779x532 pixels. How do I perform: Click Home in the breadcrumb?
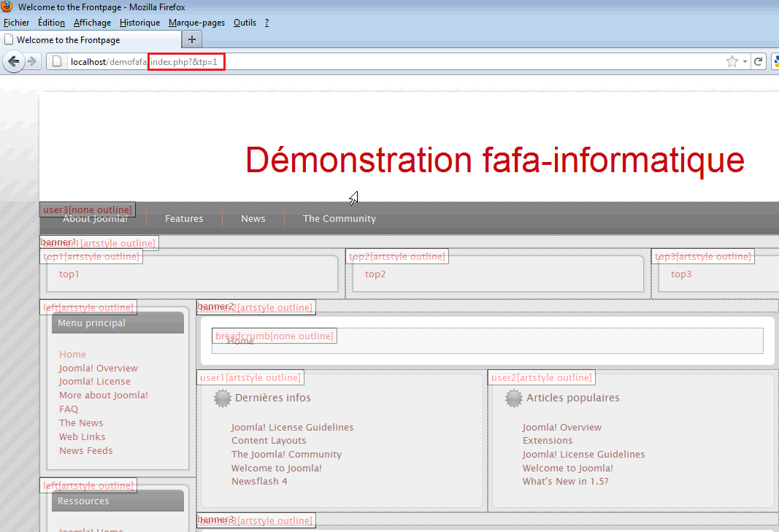point(240,342)
